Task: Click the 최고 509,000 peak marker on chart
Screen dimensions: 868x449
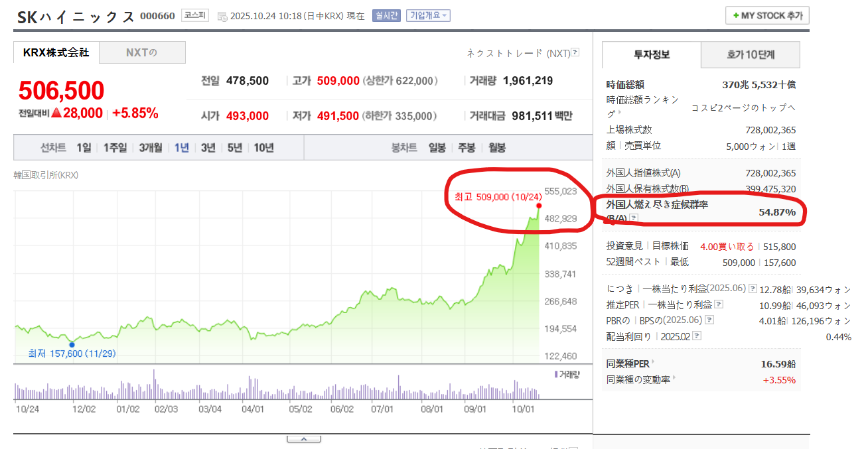Action: [x=538, y=206]
